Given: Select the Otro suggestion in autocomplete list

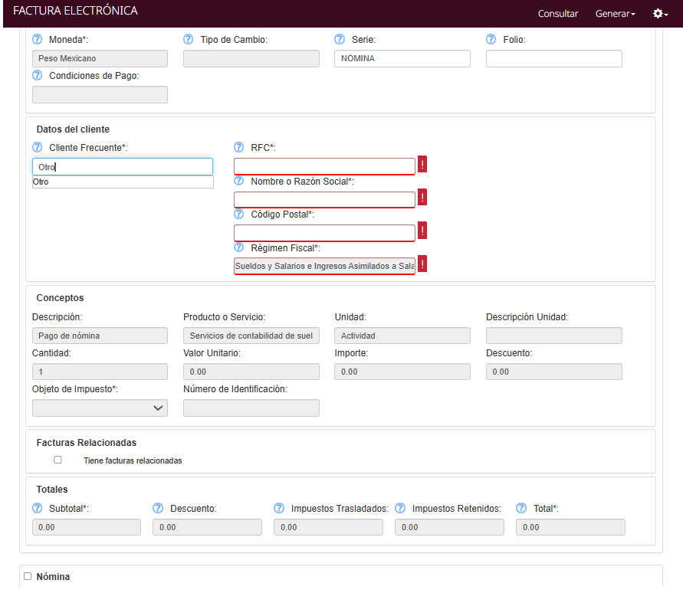Looking at the screenshot, I should point(123,182).
